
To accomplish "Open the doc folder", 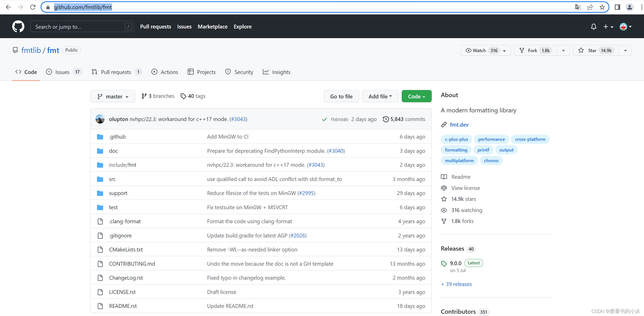I will 113,151.
